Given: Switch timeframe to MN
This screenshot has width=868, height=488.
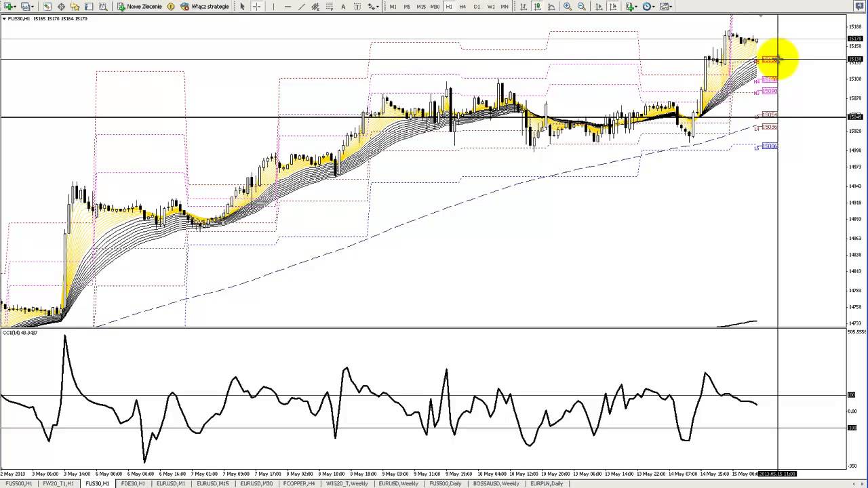Looking at the screenshot, I should pyautogui.click(x=505, y=6).
